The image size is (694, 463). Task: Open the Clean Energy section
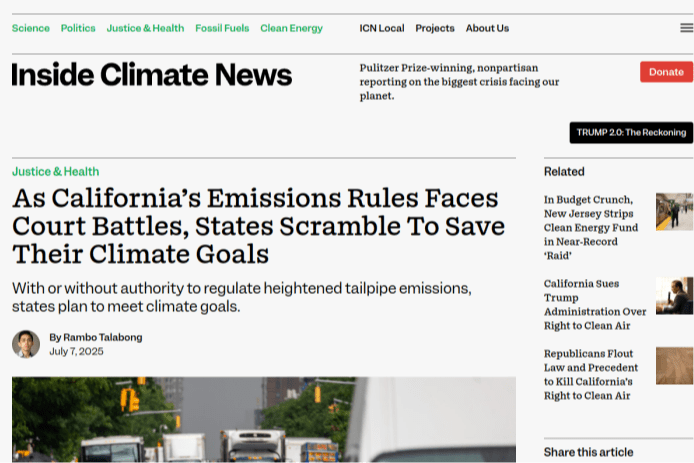click(291, 28)
